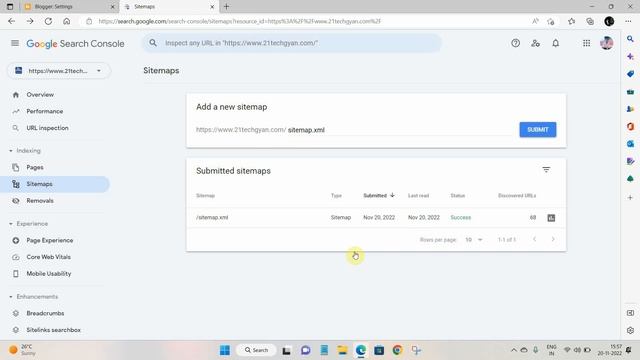Click the Success status text
This screenshot has width=640, height=360.
coord(460,218)
